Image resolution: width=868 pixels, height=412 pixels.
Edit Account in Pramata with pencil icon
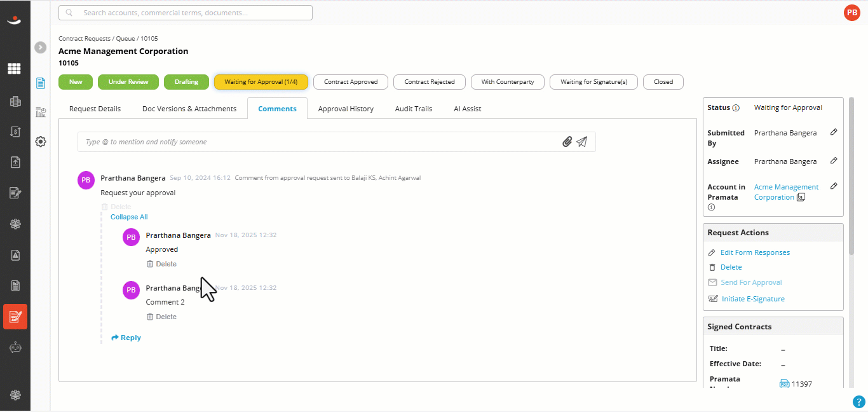point(834,186)
